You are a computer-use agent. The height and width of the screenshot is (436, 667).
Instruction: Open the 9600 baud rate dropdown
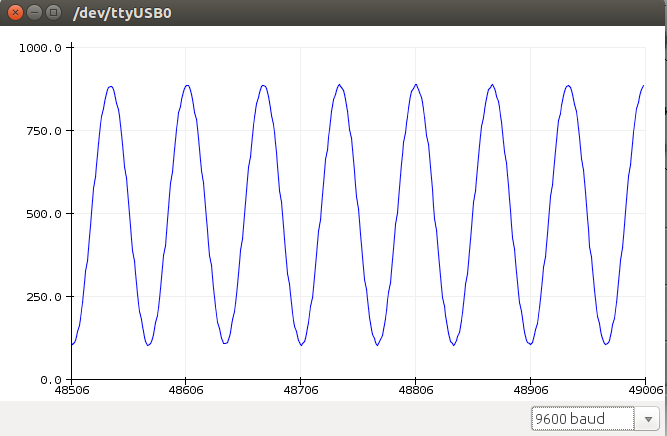tap(595, 419)
